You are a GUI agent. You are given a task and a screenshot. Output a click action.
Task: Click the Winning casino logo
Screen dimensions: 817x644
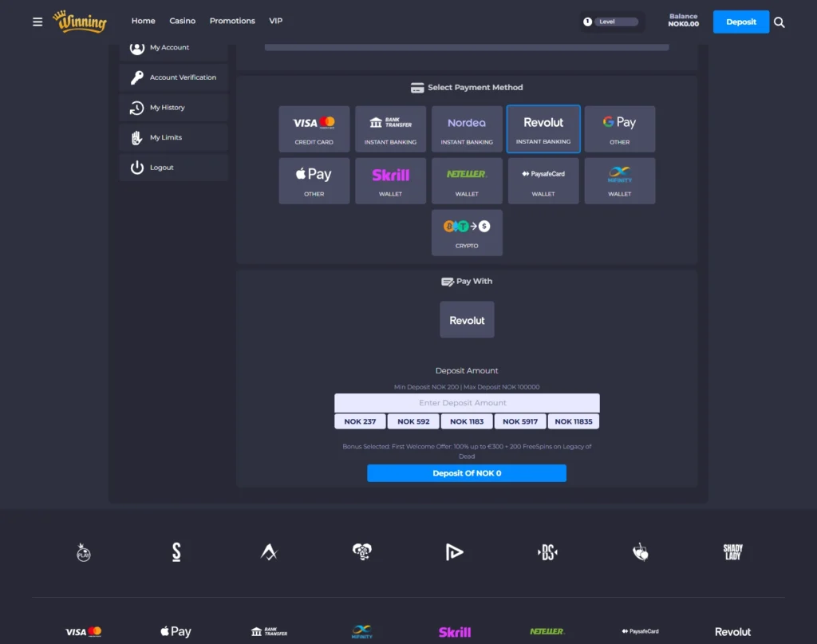tap(80, 22)
